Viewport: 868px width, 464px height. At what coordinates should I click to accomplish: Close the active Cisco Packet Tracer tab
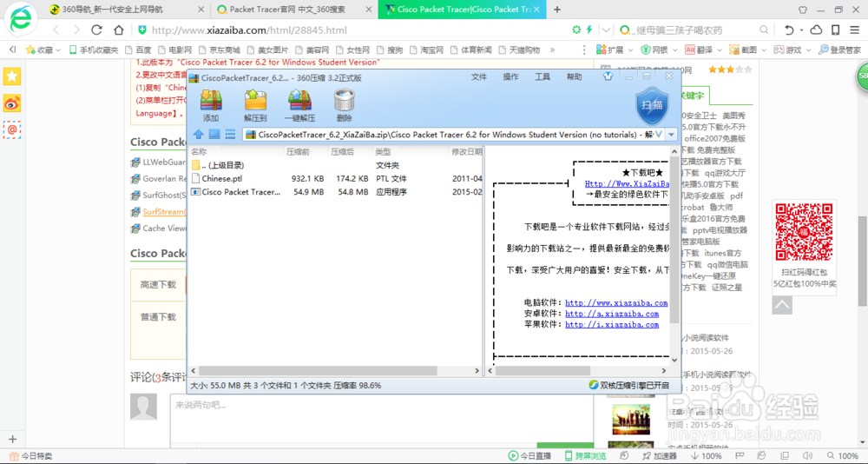(x=536, y=10)
